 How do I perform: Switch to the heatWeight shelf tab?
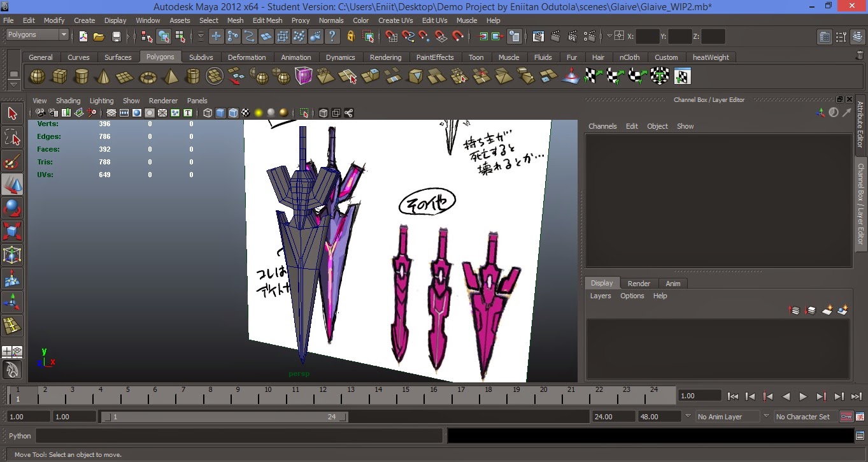(711, 57)
